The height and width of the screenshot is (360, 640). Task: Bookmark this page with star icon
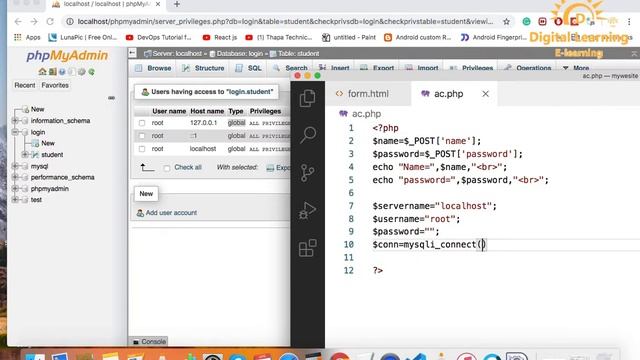[x=507, y=22]
